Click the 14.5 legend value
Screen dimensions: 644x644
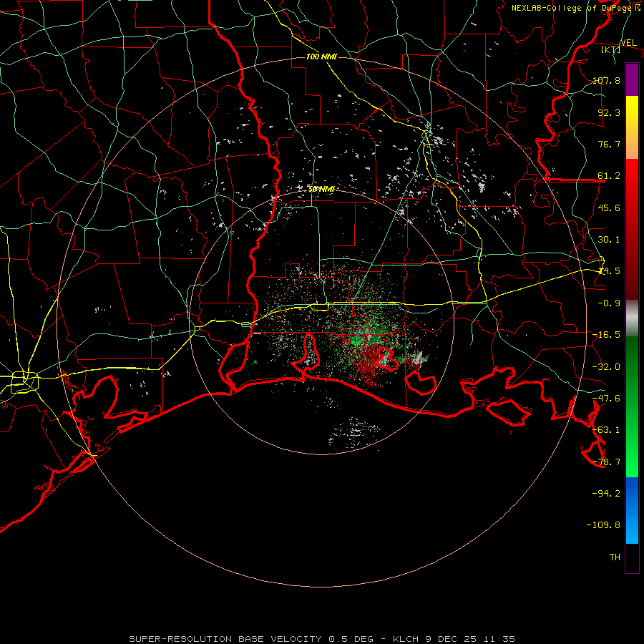tap(609, 271)
